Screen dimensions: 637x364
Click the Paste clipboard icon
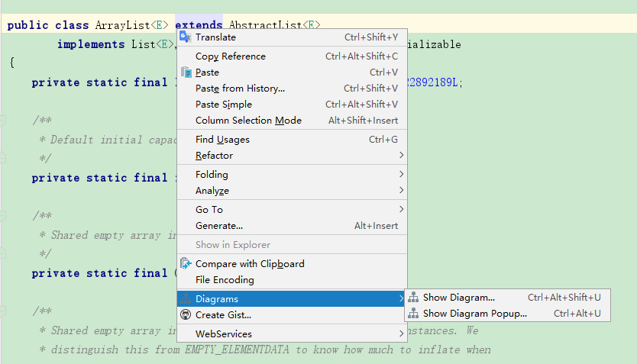pyautogui.click(x=186, y=72)
